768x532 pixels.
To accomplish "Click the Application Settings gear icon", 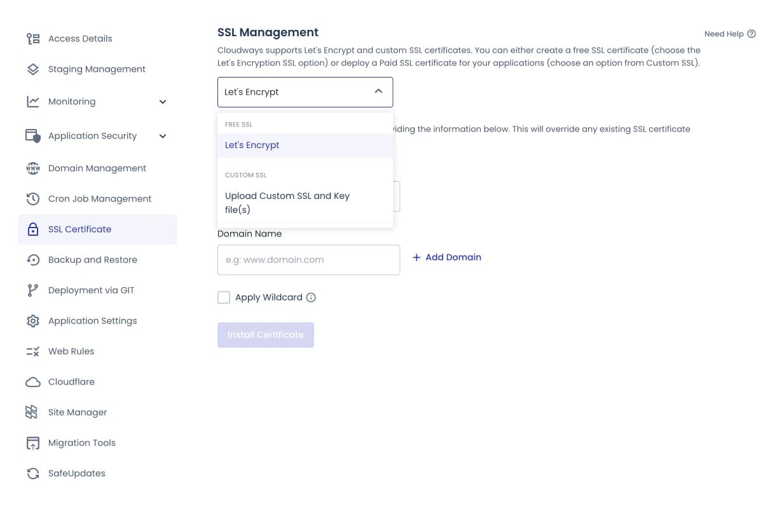I will tap(33, 321).
